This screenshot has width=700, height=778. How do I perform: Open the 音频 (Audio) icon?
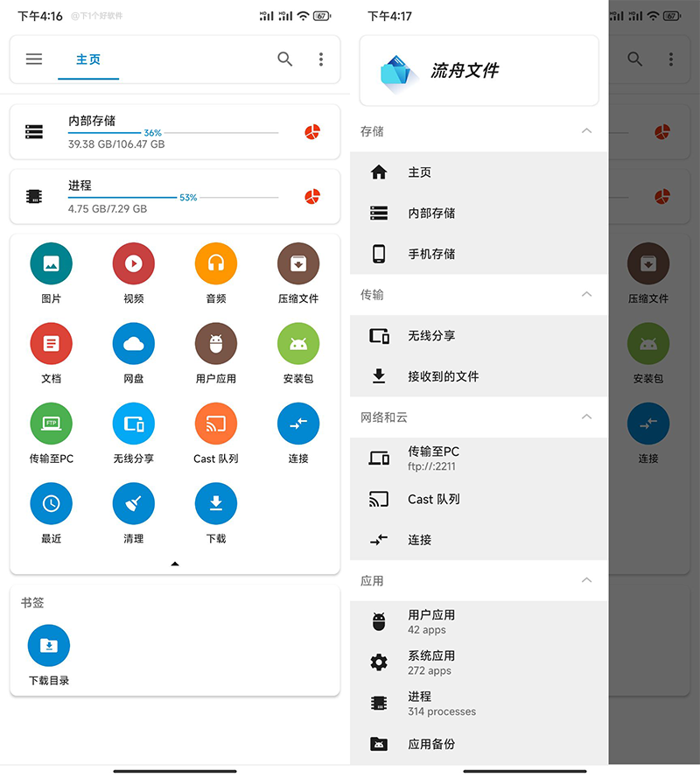[x=215, y=263]
